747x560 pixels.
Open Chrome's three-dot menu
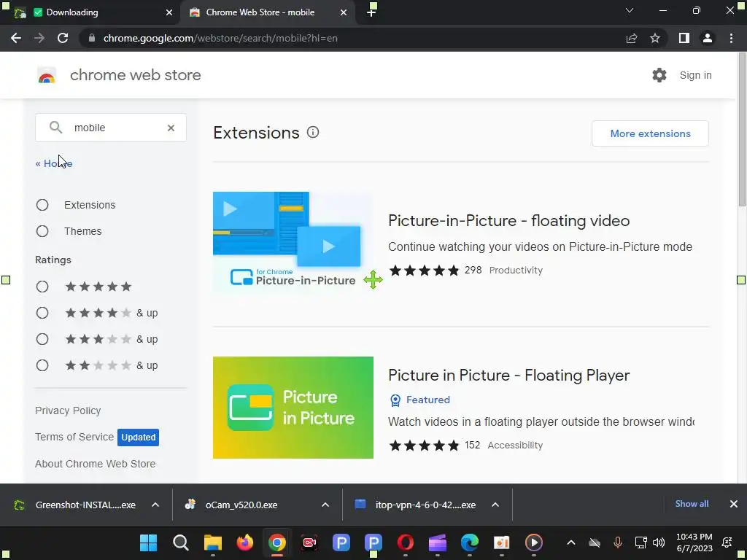tap(731, 38)
